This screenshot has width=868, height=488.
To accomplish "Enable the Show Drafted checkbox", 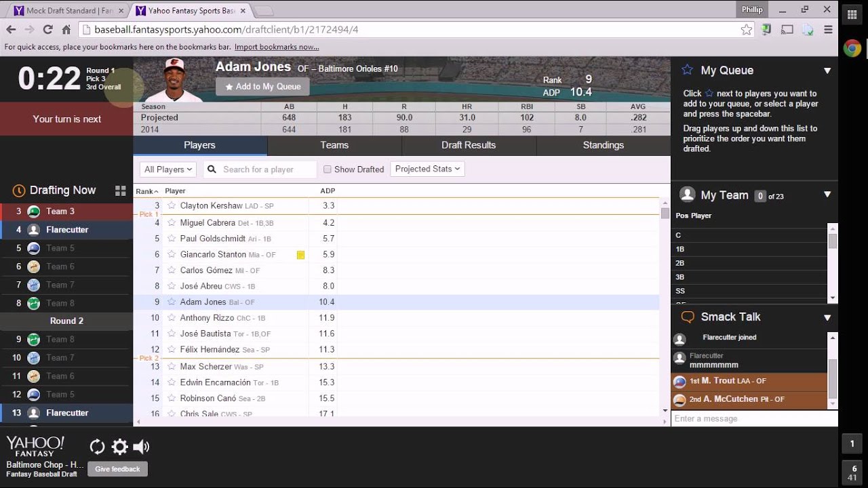I will click(x=328, y=169).
